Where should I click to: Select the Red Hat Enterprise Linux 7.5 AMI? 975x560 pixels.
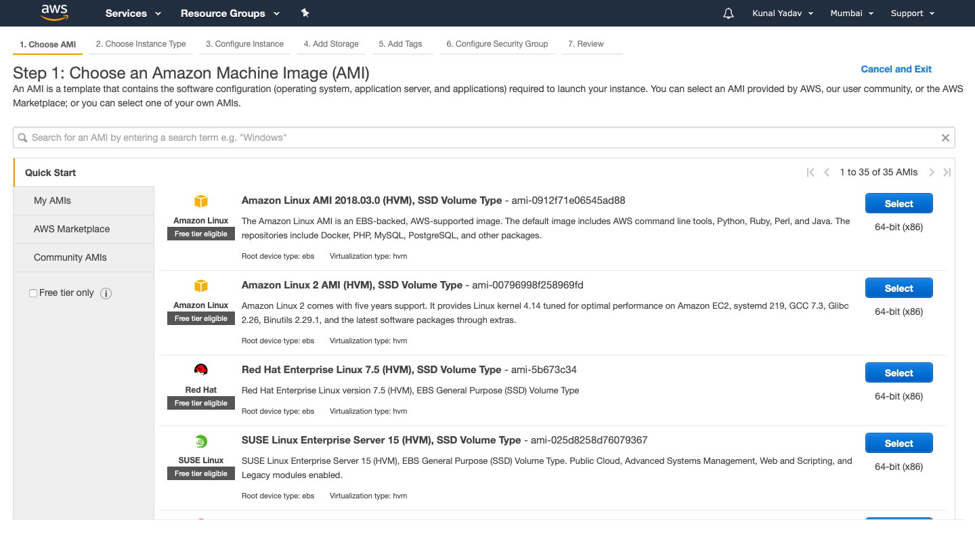[x=898, y=373]
